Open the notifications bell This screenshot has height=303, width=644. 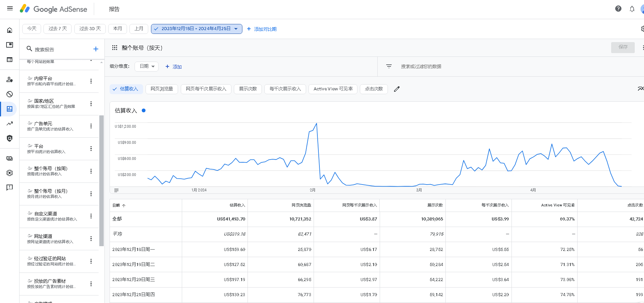point(632,9)
